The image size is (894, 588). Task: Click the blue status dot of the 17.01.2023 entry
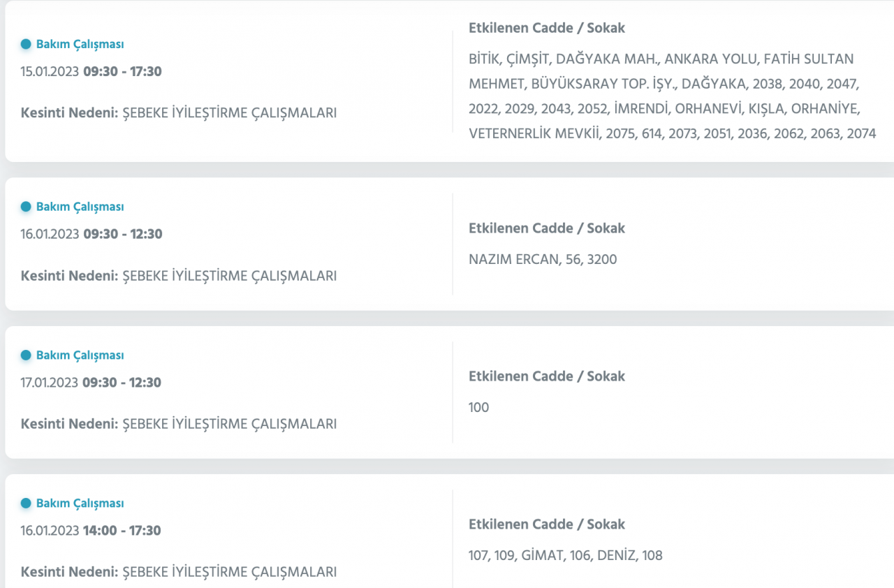[x=26, y=355]
